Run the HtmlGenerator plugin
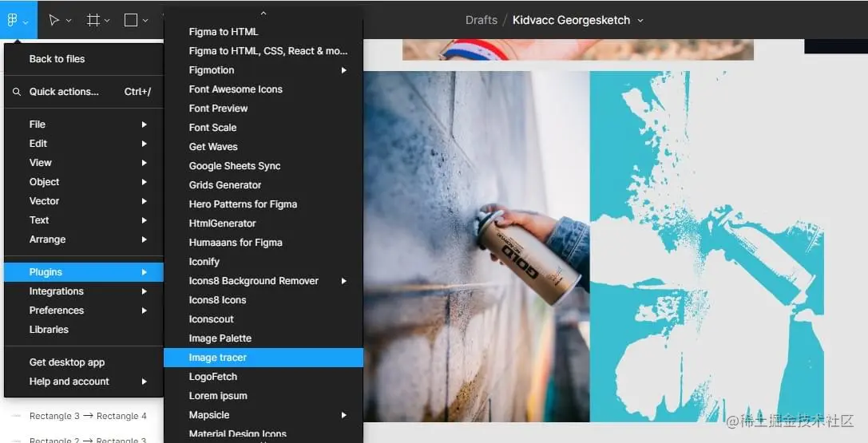This screenshot has width=868, height=443. pos(264,223)
